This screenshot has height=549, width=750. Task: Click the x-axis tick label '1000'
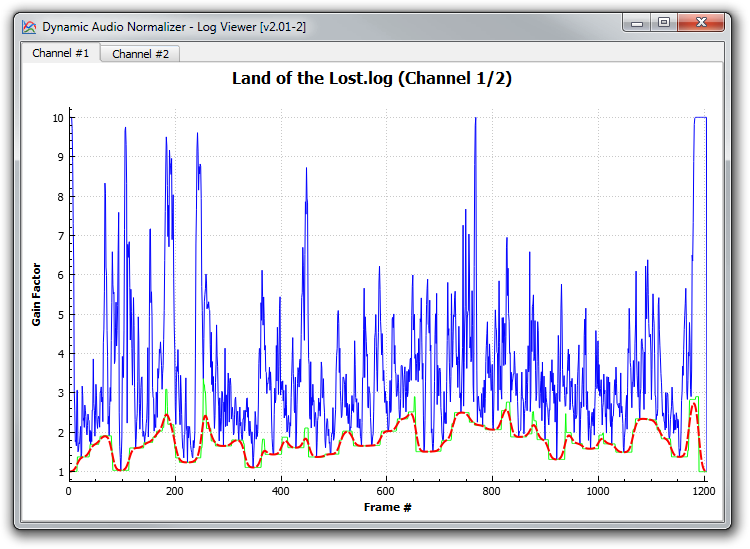[597, 491]
